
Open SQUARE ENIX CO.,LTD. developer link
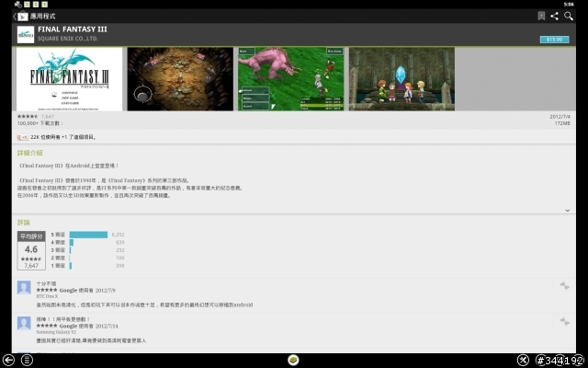point(68,39)
